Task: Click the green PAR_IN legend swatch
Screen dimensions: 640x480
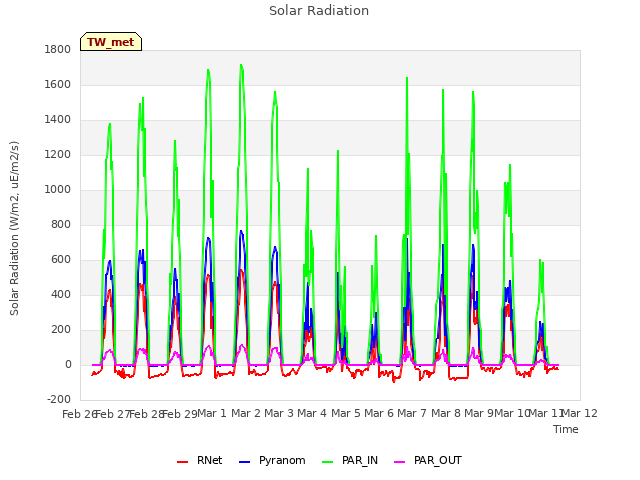Action: tap(327, 462)
